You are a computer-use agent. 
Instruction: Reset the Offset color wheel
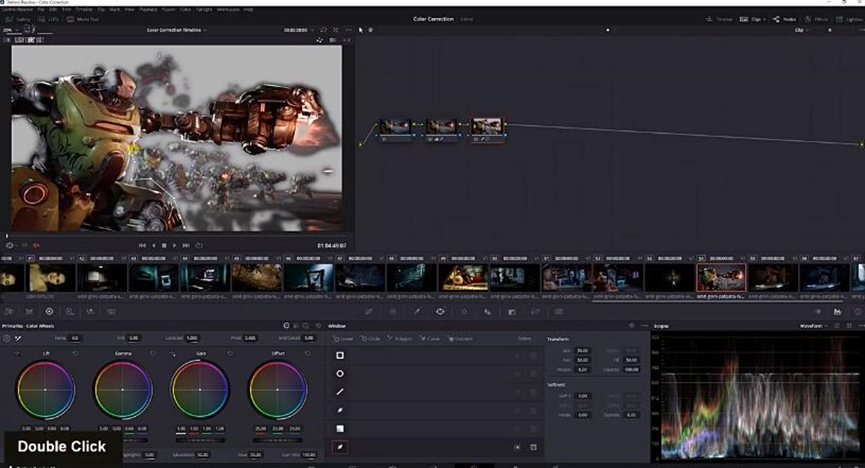[307, 353]
